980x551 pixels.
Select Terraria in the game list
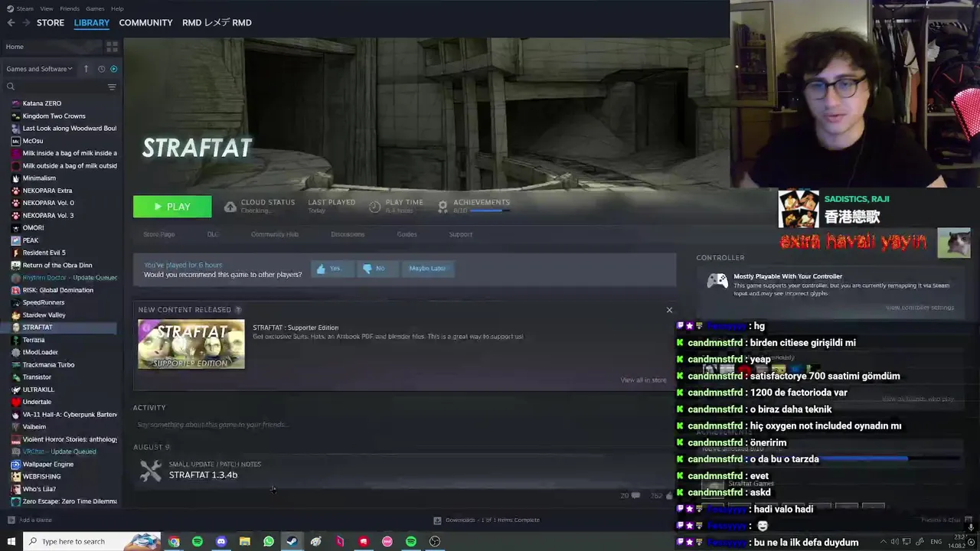[x=34, y=340]
